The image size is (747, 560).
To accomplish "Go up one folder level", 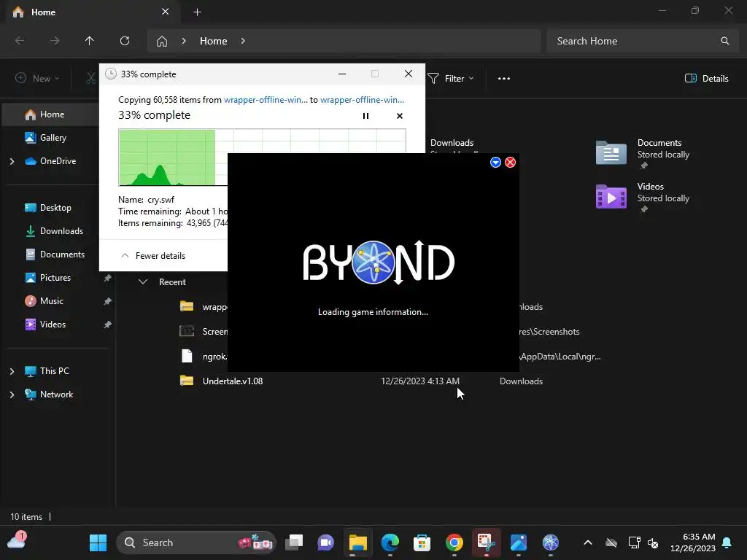I will 90,41.
